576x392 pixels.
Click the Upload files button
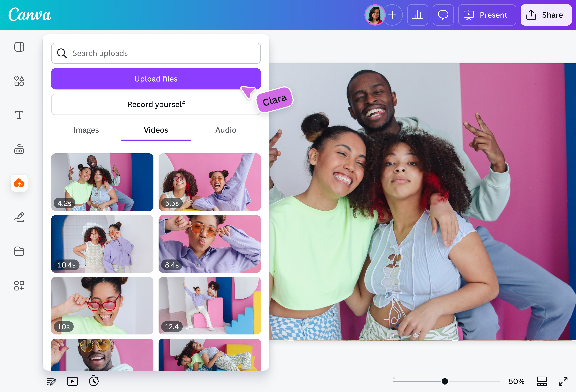156,79
